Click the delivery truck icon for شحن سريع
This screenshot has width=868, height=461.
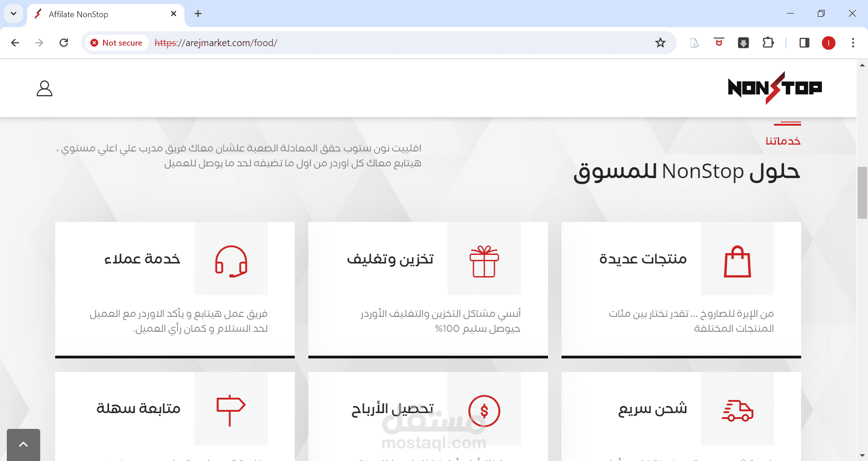(737, 411)
